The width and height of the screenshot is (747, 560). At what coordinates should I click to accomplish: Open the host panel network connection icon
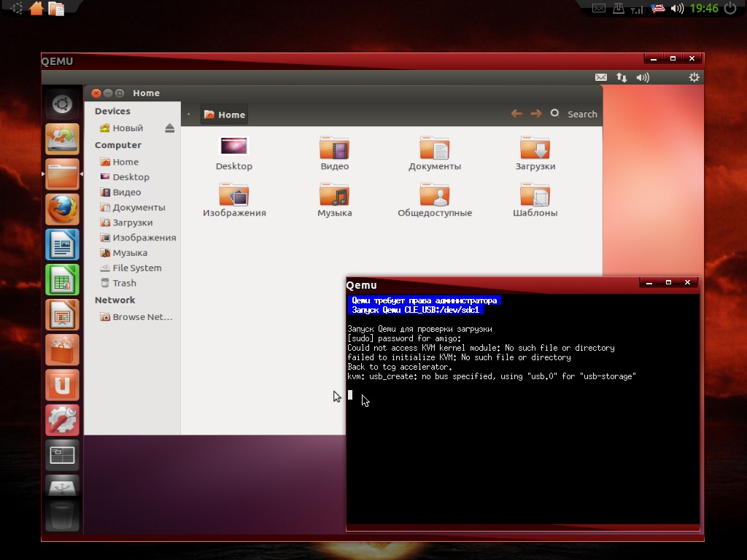(x=619, y=8)
